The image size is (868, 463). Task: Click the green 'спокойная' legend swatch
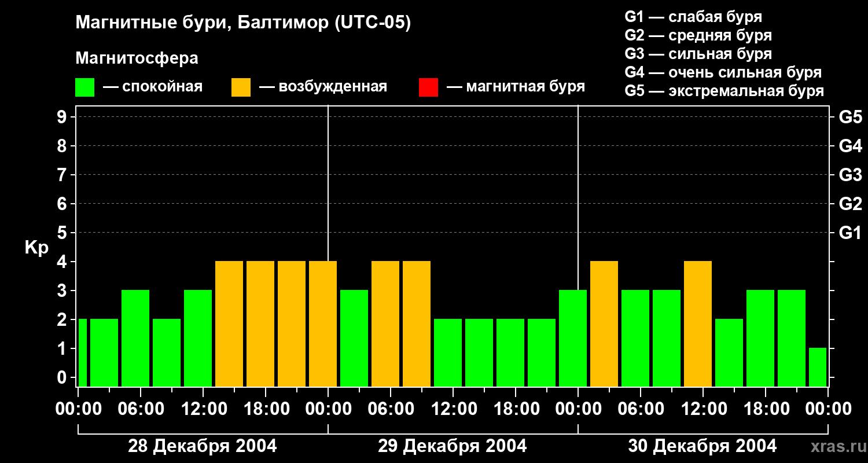[84, 87]
